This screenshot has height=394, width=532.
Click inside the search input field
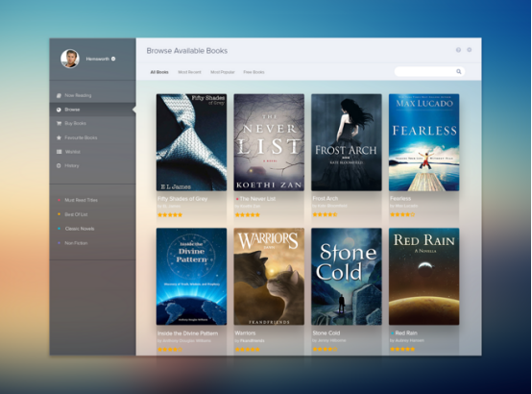click(x=429, y=72)
